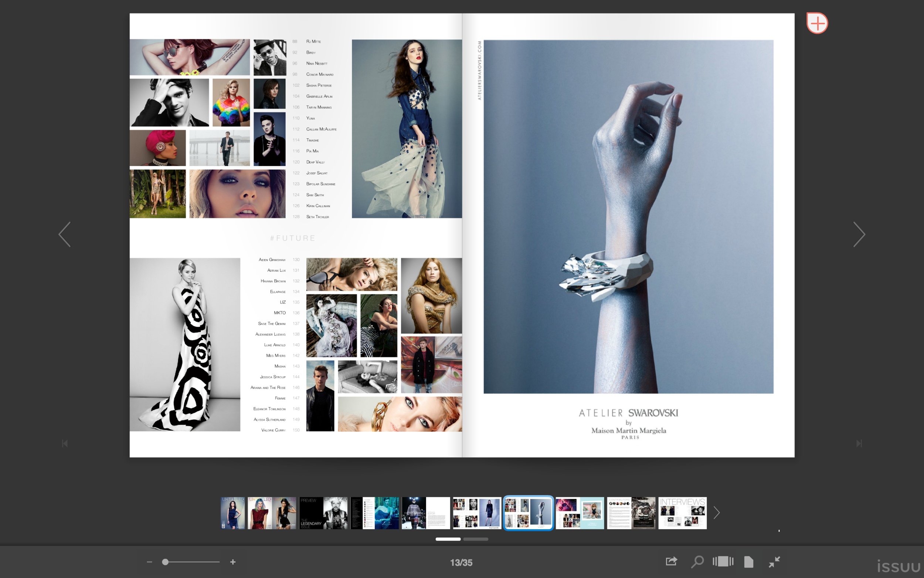Open the contributors spread thumbnail
924x578 pixels.
point(631,513)
